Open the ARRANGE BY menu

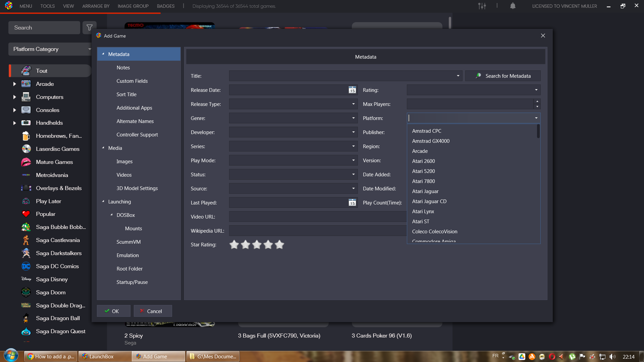click(96, 6)
